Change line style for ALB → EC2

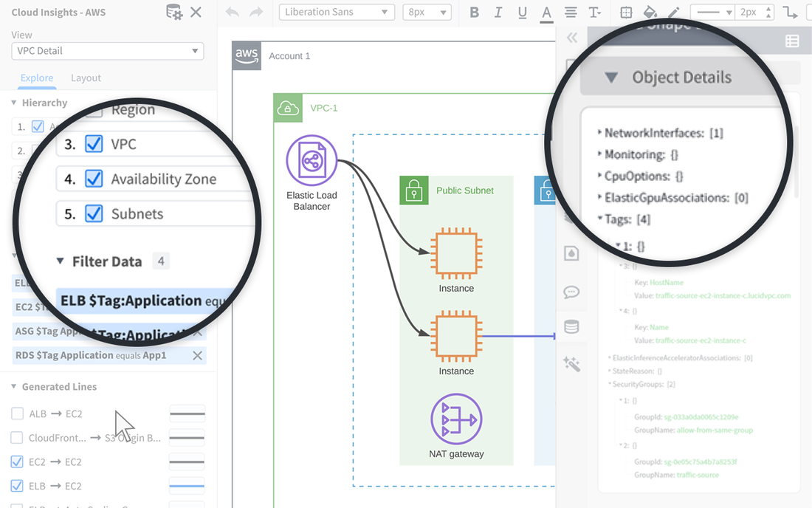(x=187, y=413)
